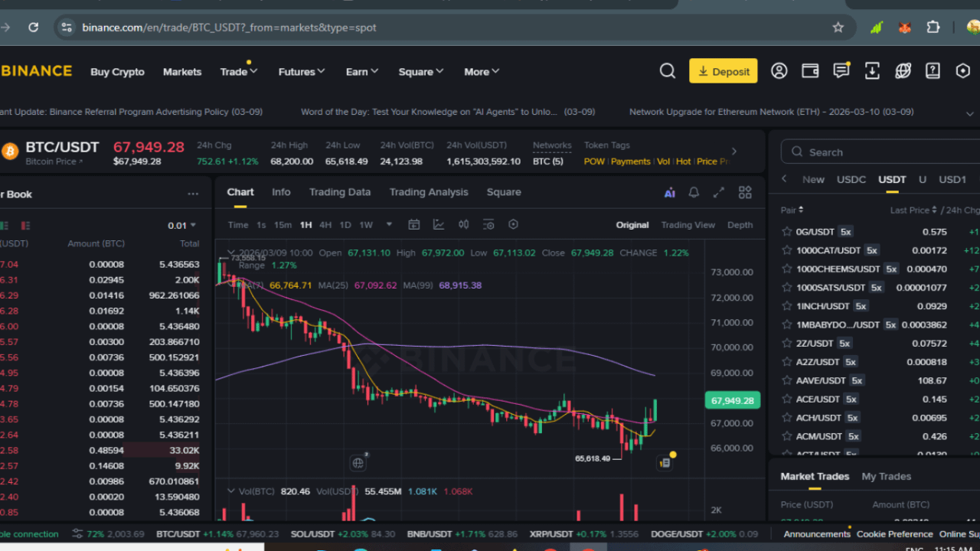Favorite ACM/USDT with its star
This screenshot has height=551, width=980.
[x=786, y=436]
